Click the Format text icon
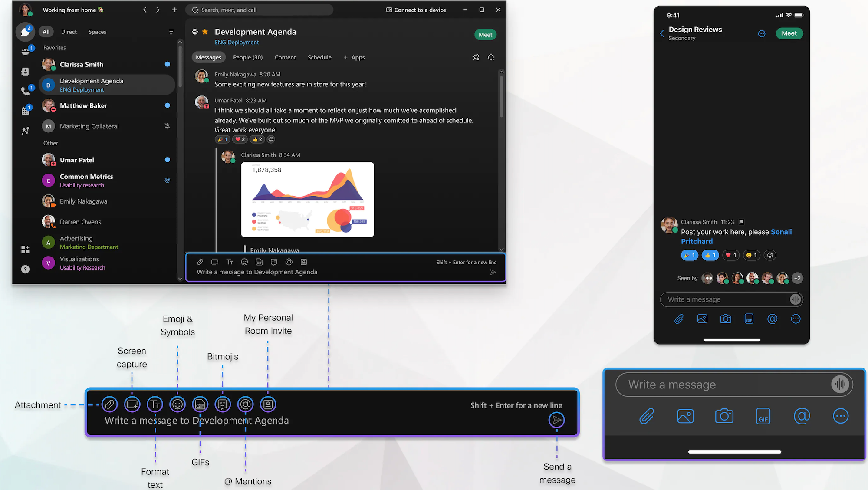The image size is (868, 490). [155, 404]
